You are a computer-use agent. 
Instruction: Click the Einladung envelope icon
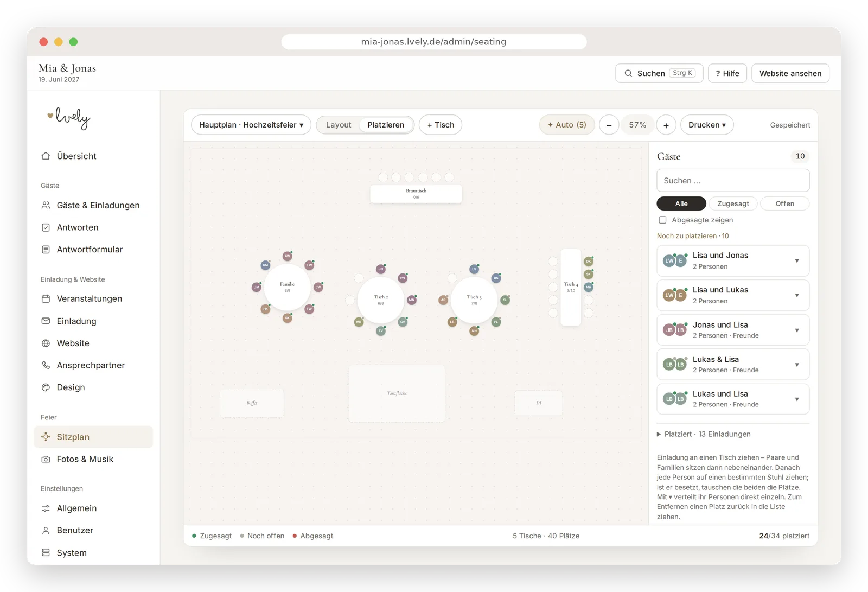coord(46,321)
